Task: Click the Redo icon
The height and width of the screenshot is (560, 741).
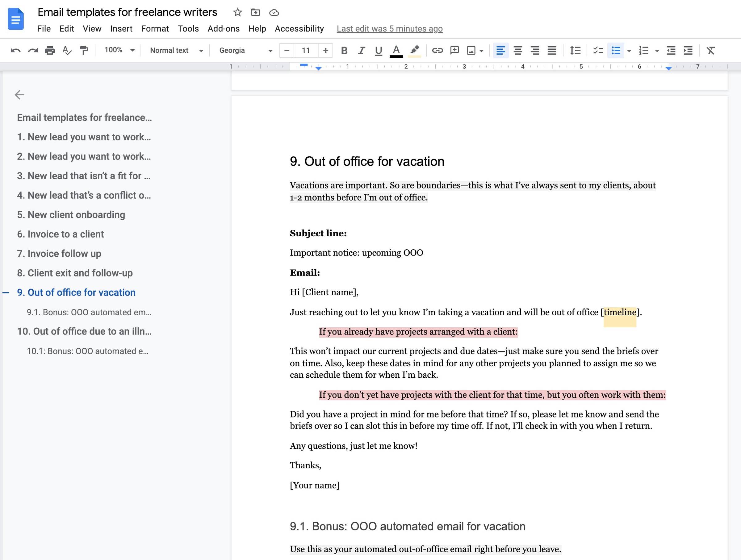Action: pyautogui.click(x=32, y=51)
